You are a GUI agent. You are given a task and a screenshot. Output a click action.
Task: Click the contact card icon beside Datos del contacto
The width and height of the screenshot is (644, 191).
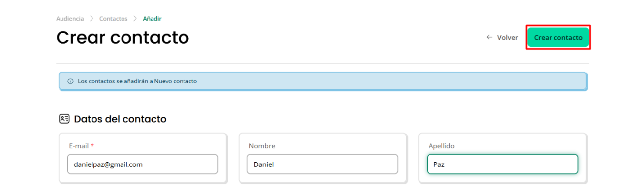tap(64, 119)
